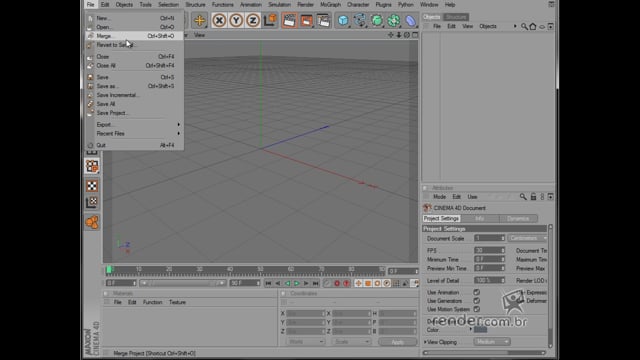Choose Save Incremental from File menu
640x360 pixels.
coord(134,95)
